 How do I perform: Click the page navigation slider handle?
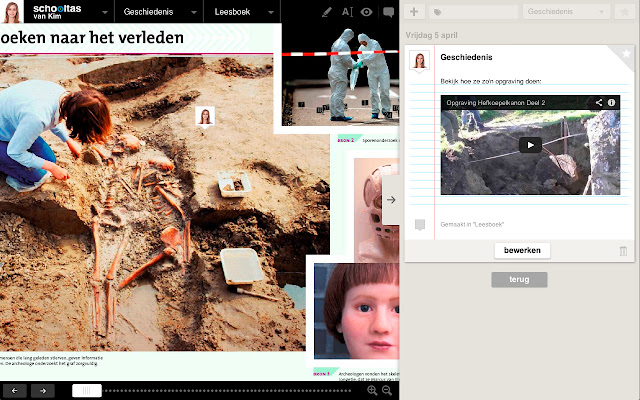click(87, 390)
